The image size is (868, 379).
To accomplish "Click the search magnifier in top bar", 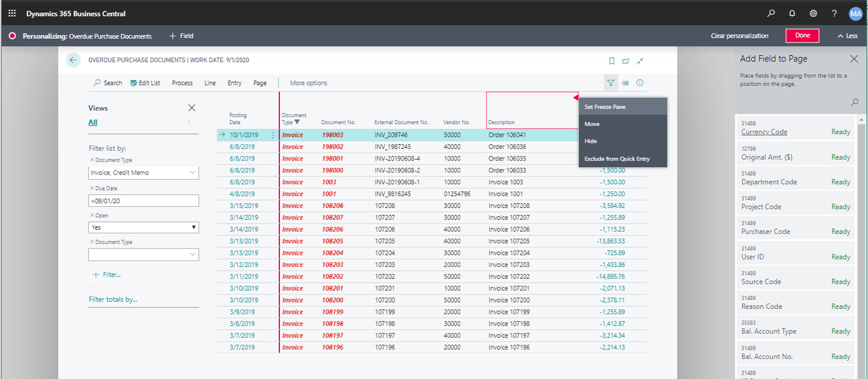I will click(771, 13).
